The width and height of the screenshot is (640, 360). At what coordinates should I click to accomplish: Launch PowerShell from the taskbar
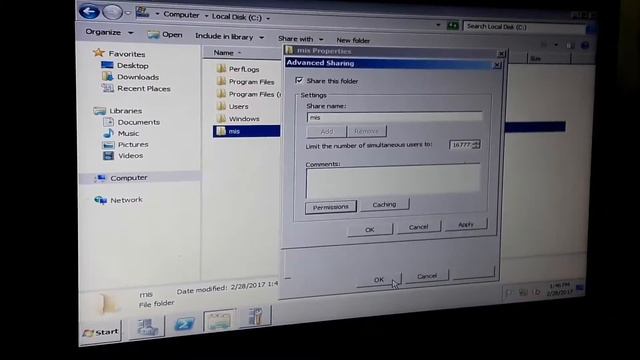tap(184, 324)
